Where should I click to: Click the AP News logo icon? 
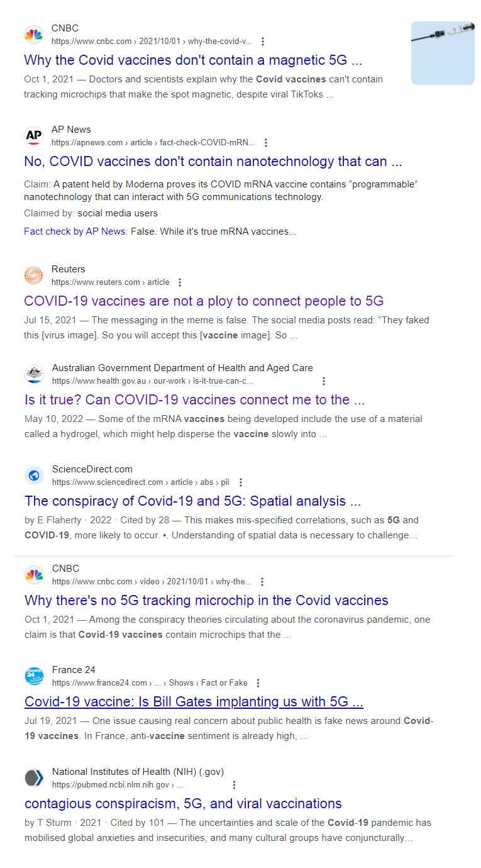[x=33, y=136]
